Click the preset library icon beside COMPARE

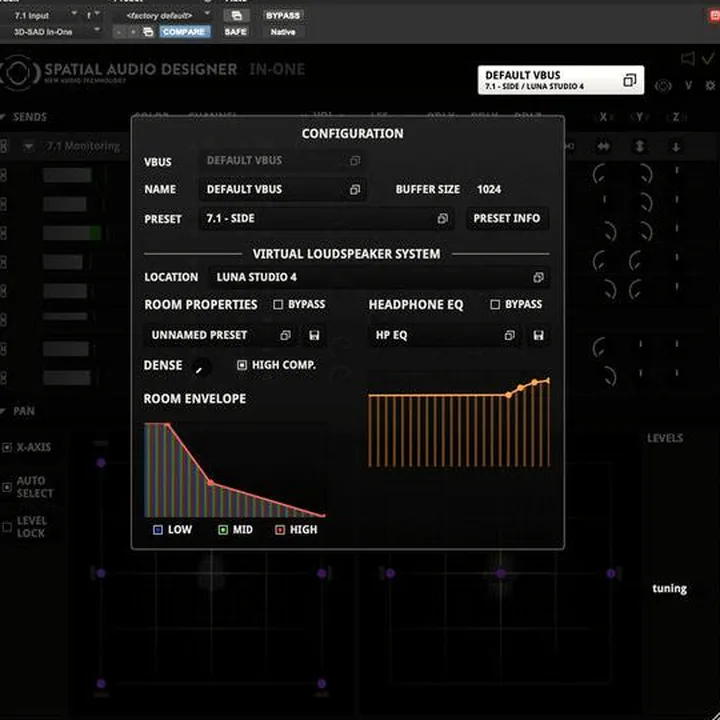pyautogui.click(x=148, y=32)
